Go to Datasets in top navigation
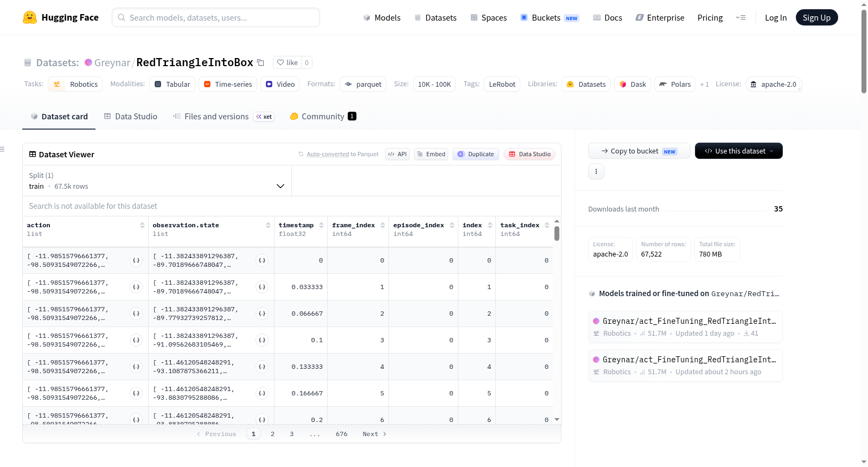 (435, 17)
